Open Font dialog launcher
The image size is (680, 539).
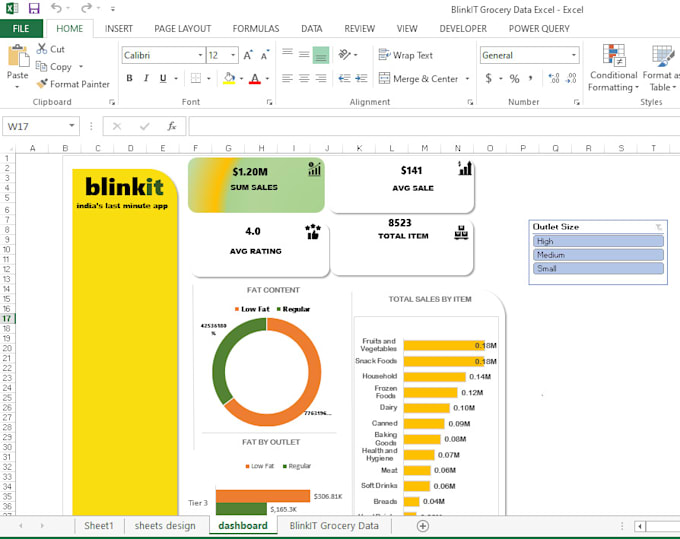point(269,102)
